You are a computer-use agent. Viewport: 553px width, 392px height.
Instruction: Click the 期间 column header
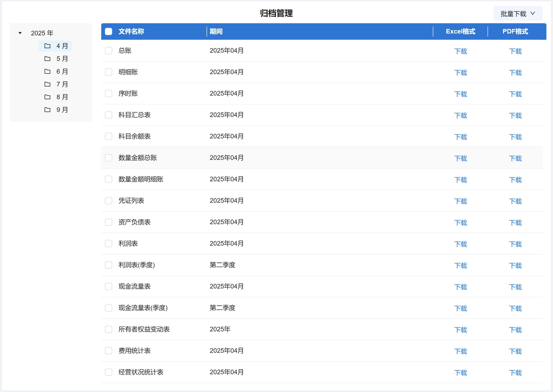tap(216, 31)
